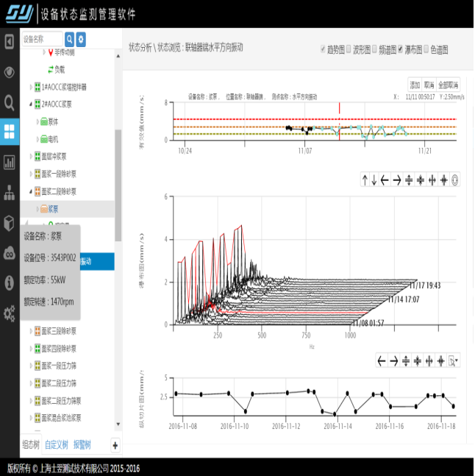This screenshot has width=475, height=476.
Task: Switch to the 自定义树 tab
Action: click(x=56, y=445)
